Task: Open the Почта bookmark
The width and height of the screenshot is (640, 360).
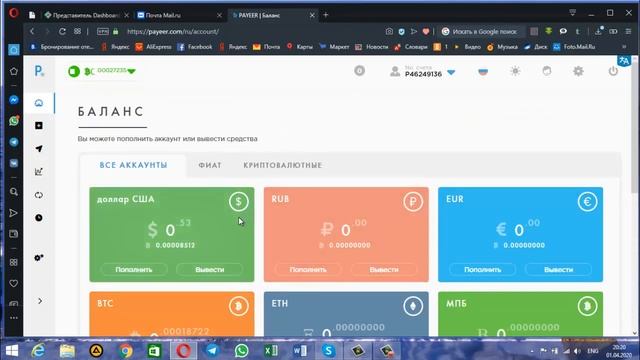Action: click(267, 47)
